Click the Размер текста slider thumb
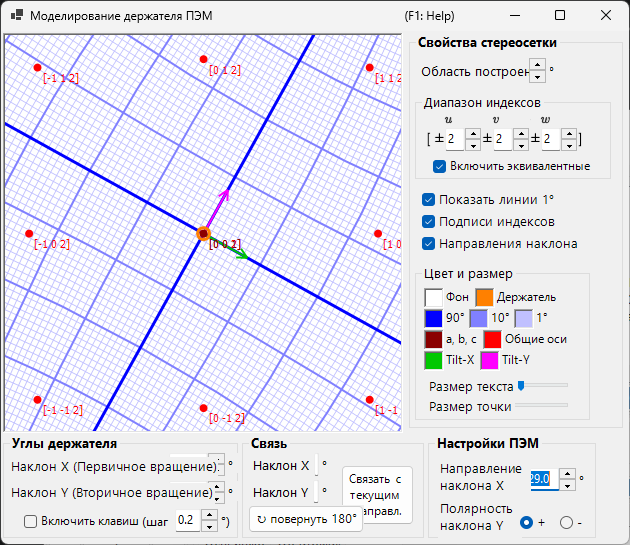 521,386
